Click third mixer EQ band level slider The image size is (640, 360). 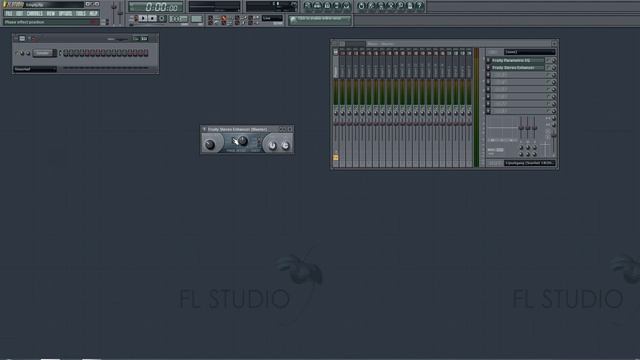[534, 128]
